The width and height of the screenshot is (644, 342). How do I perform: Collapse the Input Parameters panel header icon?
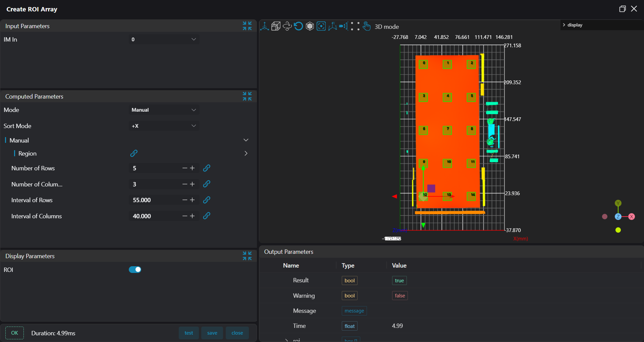(x=247, y=26)
